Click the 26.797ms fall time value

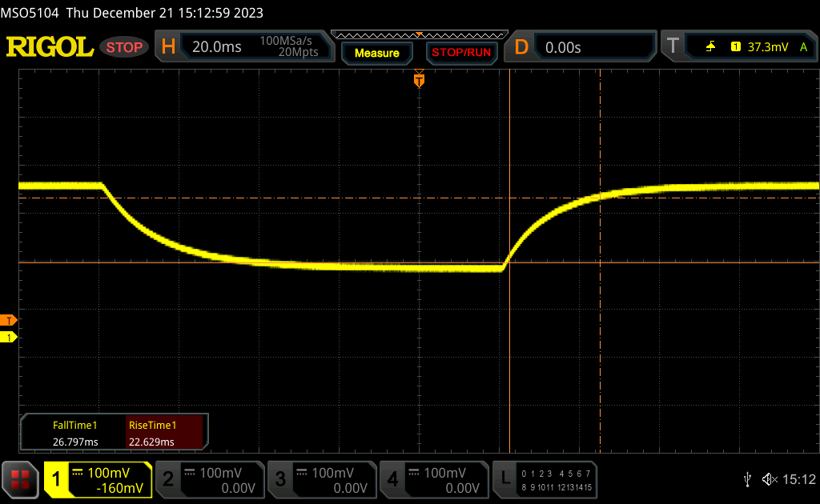(75, 442)
